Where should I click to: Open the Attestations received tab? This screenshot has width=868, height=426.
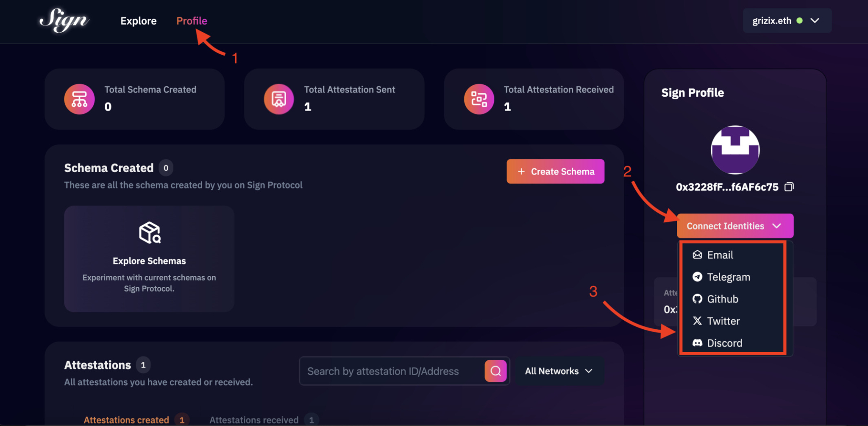coord(254,419)
